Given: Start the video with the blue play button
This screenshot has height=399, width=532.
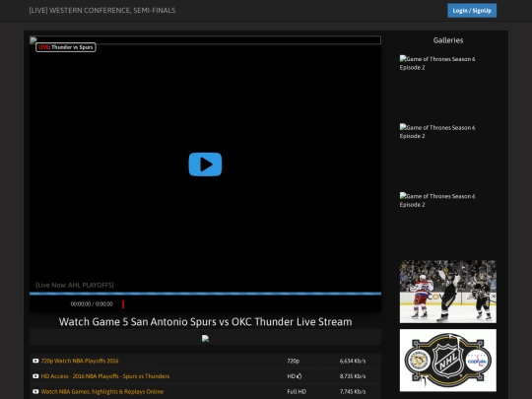Looking at the screenshot, I should pyautogui.click(x=205, y=165).
